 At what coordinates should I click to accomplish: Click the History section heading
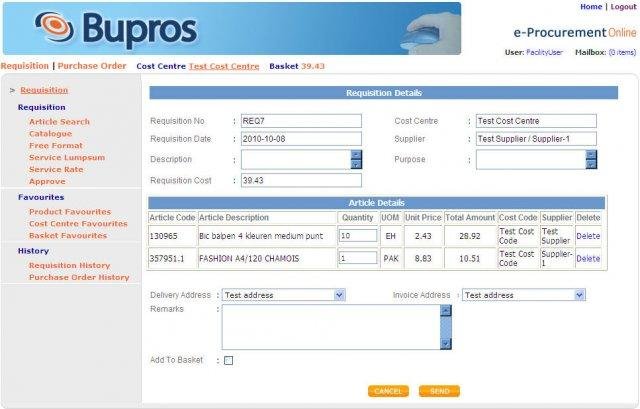[x=33, y=251]
